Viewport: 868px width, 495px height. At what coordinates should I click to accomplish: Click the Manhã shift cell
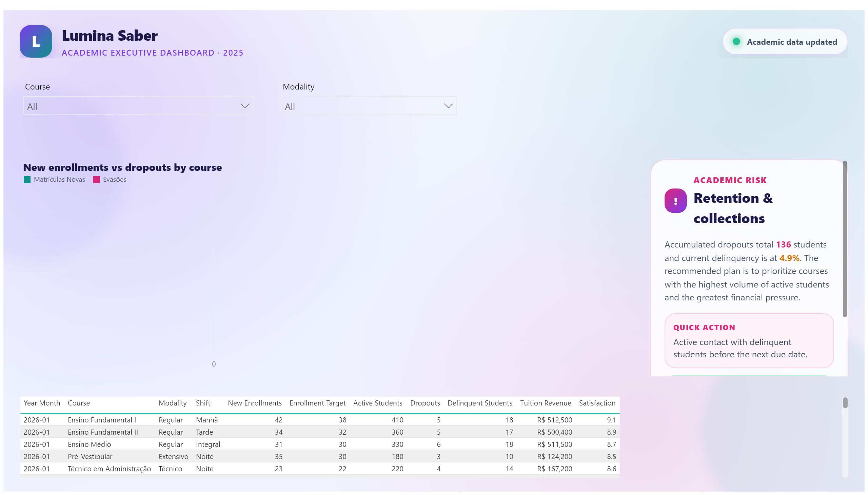(207, 420)
